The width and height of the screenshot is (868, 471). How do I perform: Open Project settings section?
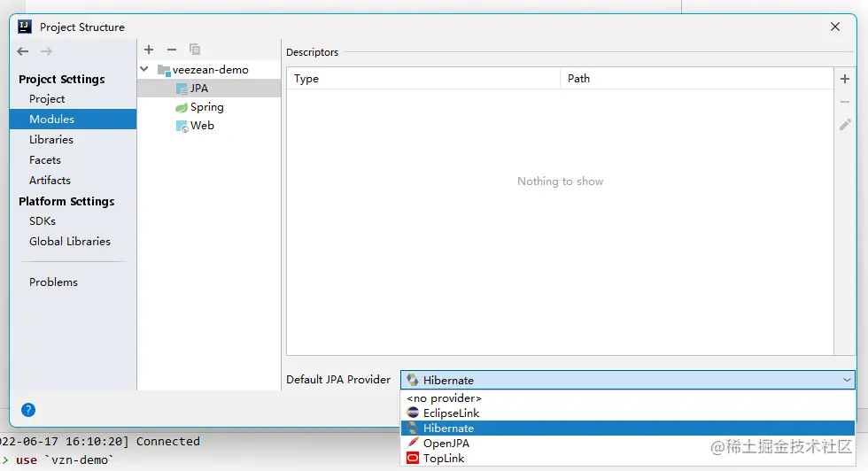point(47,99)
